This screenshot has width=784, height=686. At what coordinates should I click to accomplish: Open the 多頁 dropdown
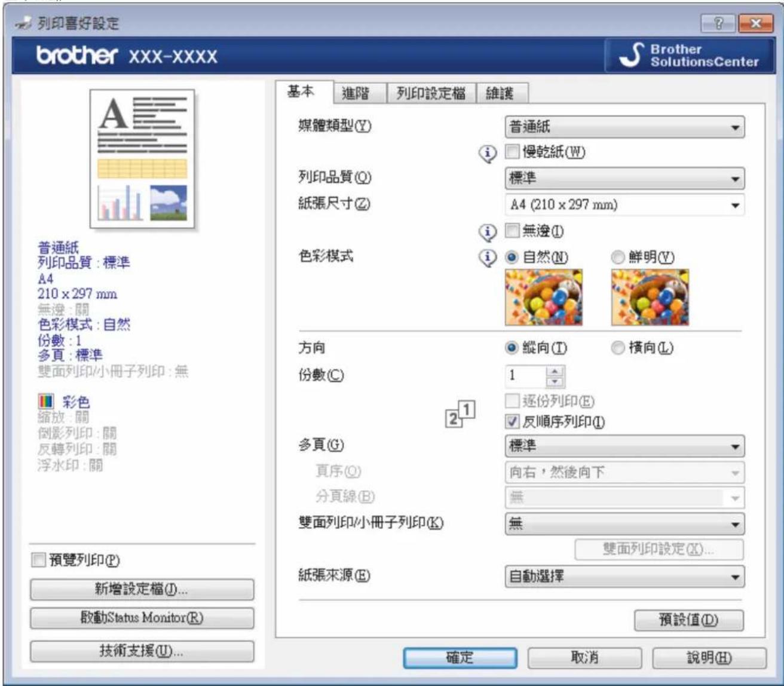[x=624, y=446]
